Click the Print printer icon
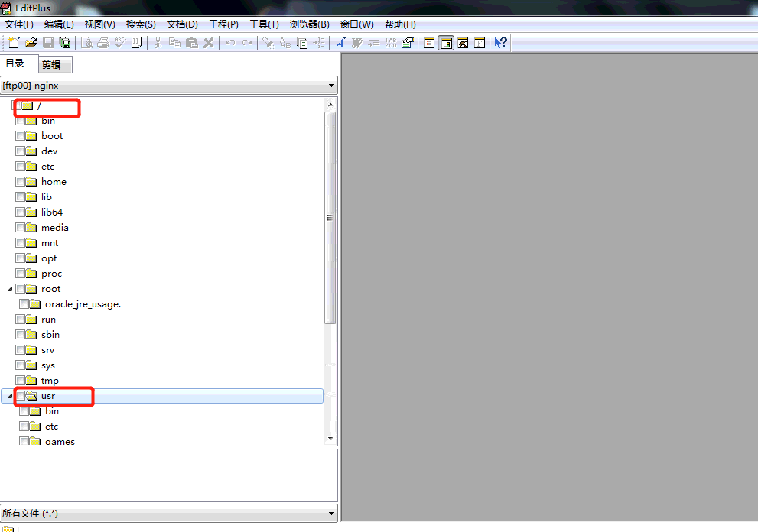758x532 pixels. [103, 43]
